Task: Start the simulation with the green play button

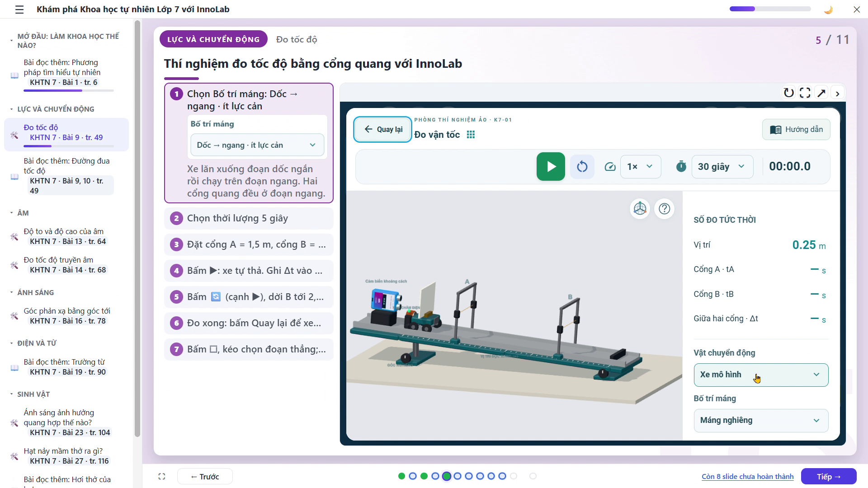Action: tap(551, 166)
